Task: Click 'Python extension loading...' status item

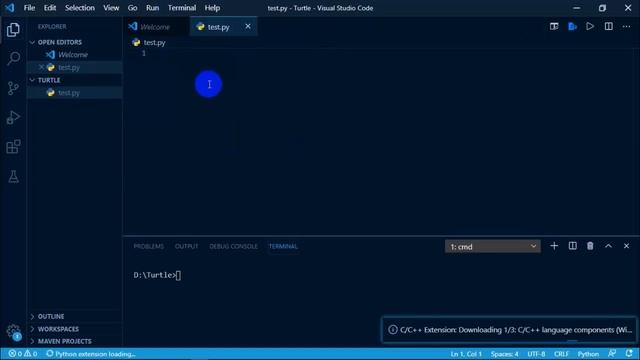Action: (x=91, y=353)
